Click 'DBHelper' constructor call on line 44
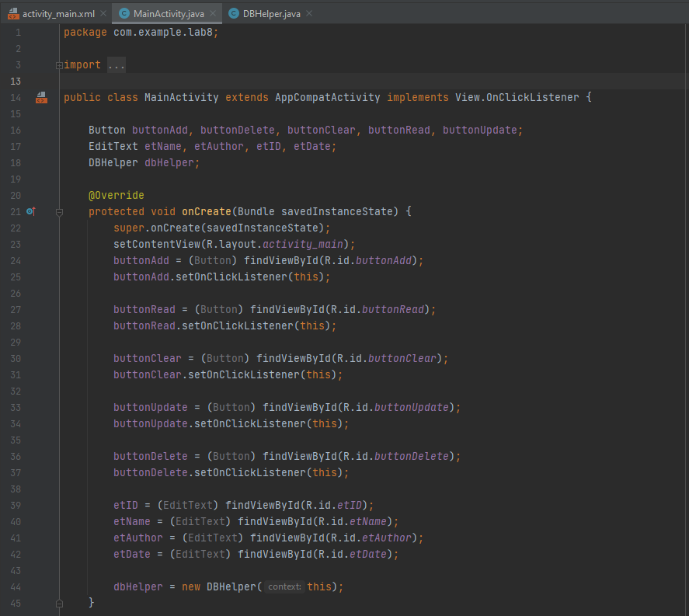This screenshot has height=616, width=689. [231, 586]
